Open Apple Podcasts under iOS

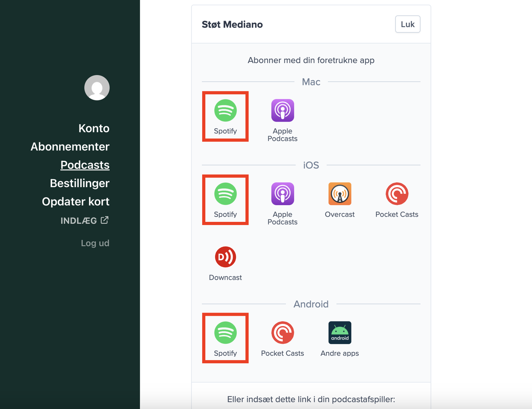(x=282, y=204)
